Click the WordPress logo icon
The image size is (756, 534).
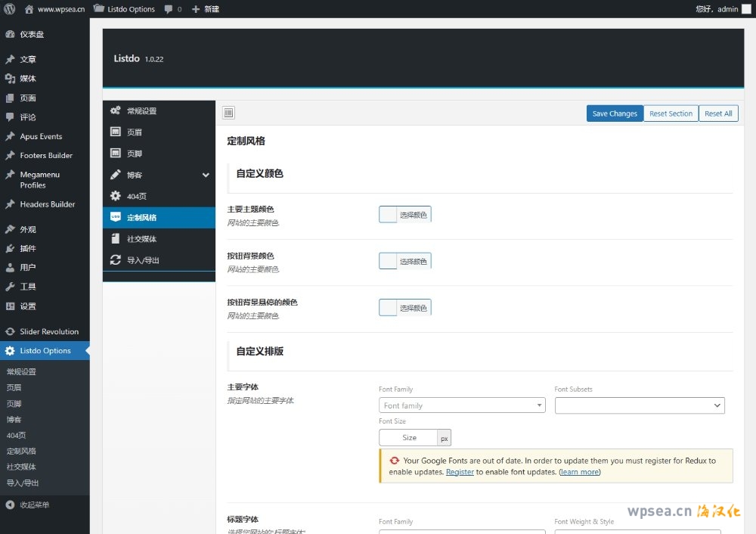coord(10,9)
